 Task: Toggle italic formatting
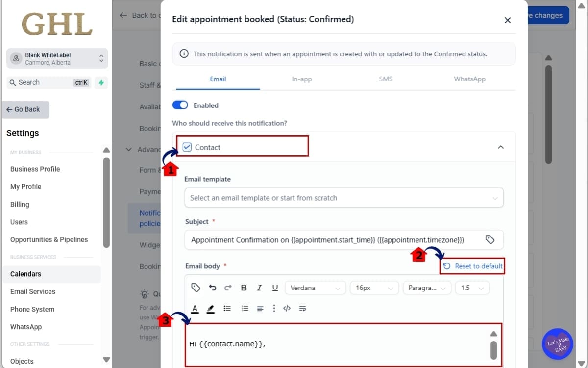coord(259,288)
